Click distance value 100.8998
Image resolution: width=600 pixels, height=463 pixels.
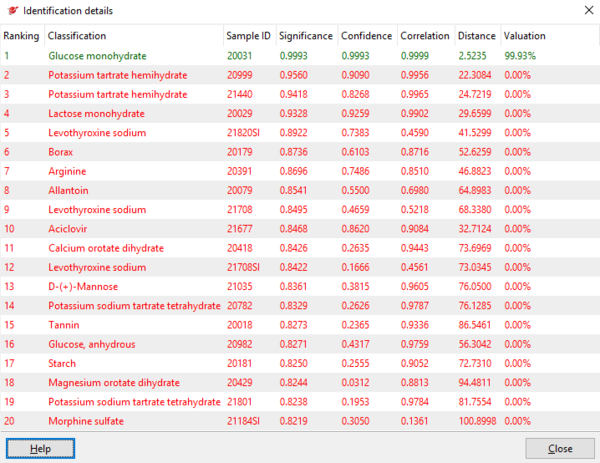pyautogui.click(x=478, y=421)
